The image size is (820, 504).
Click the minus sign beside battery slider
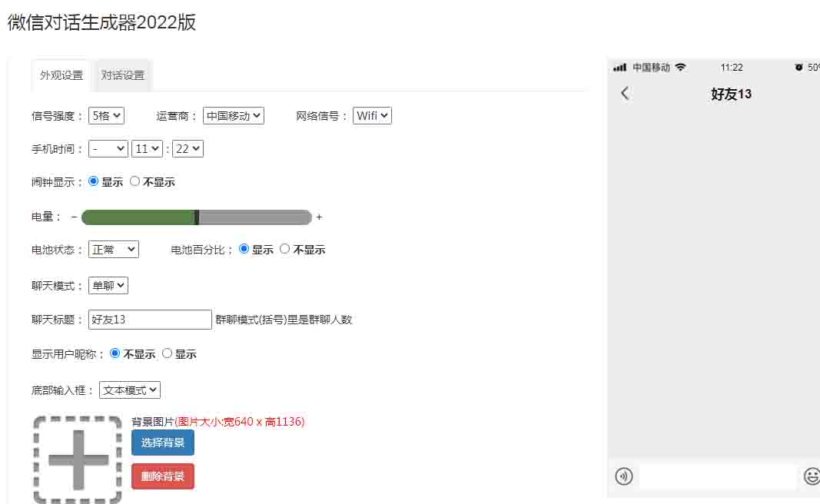point(74,217)
